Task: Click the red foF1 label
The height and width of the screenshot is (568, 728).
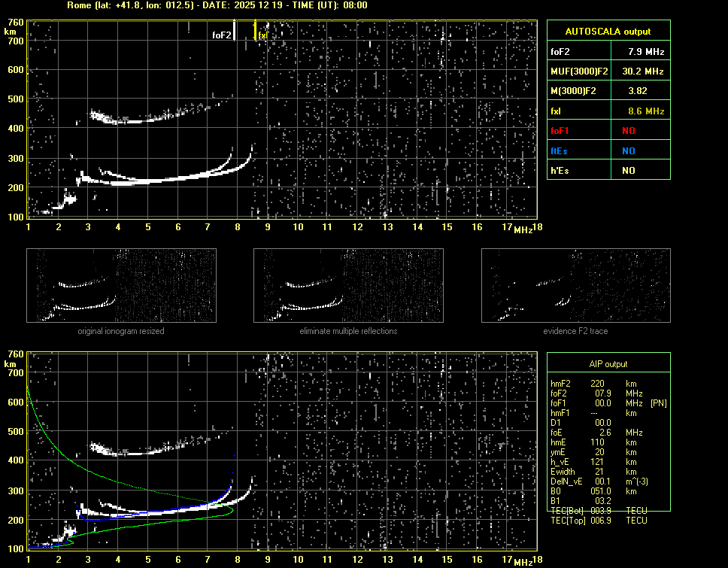Action: pyautogui.click(x=560, y=131)
